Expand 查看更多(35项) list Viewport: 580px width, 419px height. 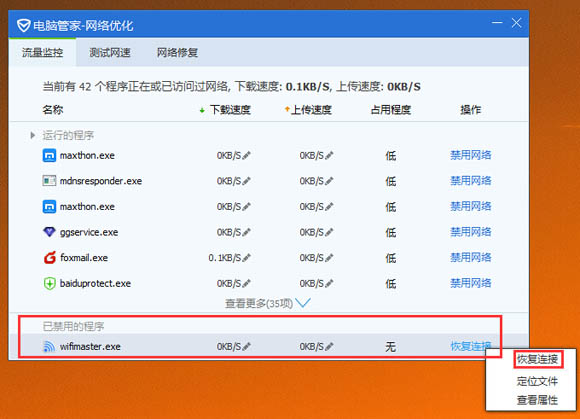pos(267,303)
